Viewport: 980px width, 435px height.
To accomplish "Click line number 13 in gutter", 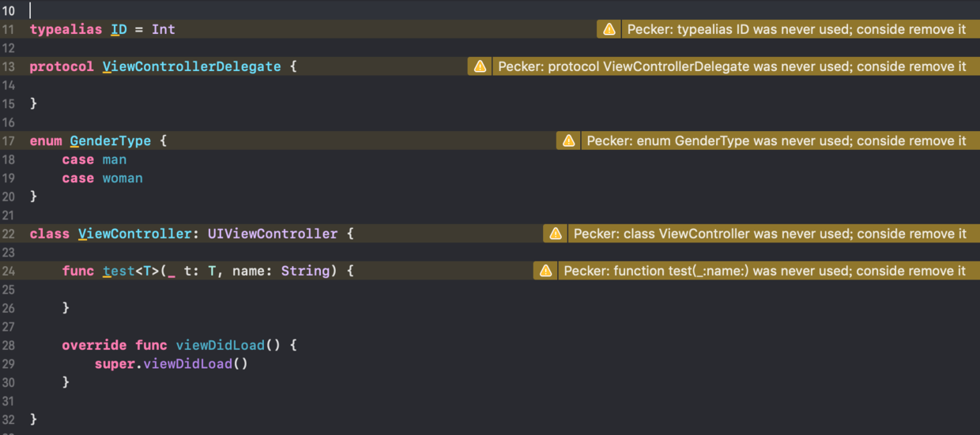I will tap(9, 67).
